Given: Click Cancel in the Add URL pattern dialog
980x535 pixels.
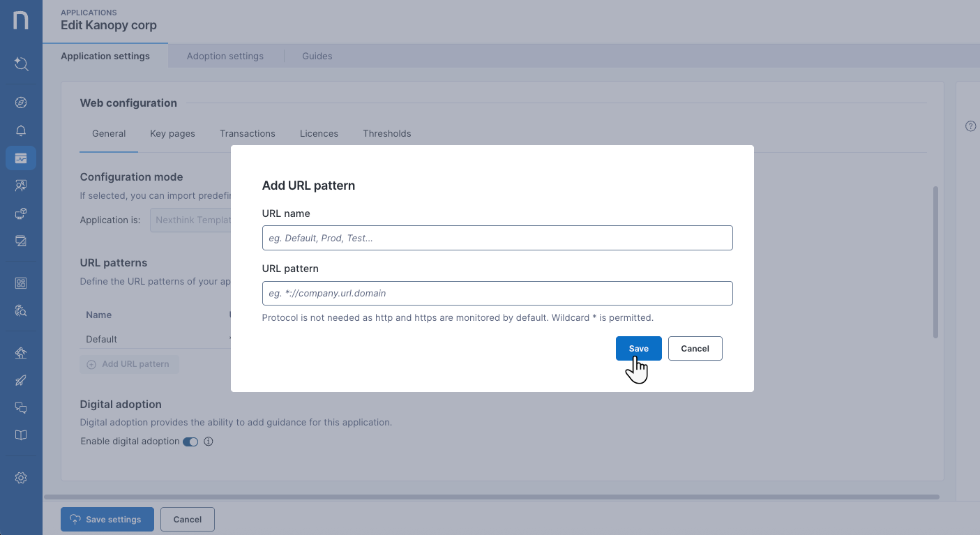Looking at the screenshot, I should (x=695, y=349).
